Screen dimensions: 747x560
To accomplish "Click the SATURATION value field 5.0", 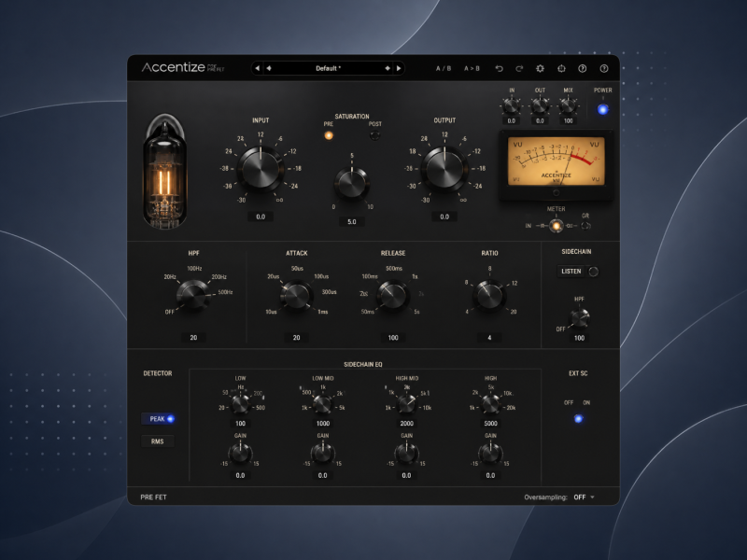I will coord(352,222).
